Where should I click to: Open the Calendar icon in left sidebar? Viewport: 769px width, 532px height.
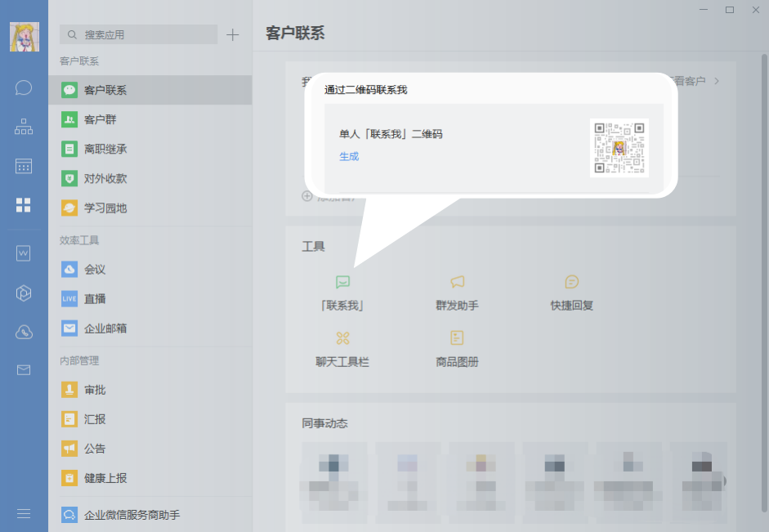point(24,166)
